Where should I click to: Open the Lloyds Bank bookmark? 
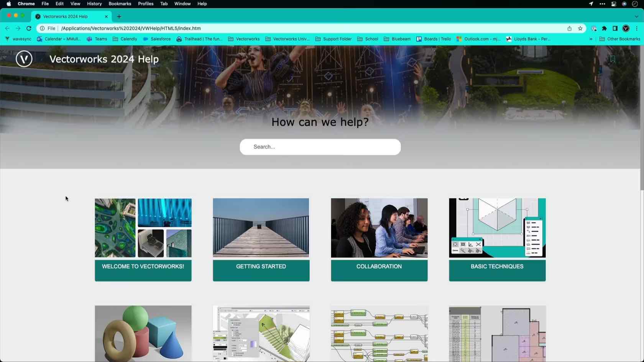tap(528, 39)
